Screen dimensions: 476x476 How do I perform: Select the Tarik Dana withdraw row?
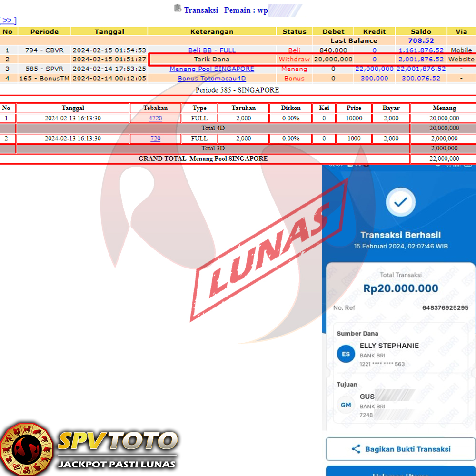[212, 59]
